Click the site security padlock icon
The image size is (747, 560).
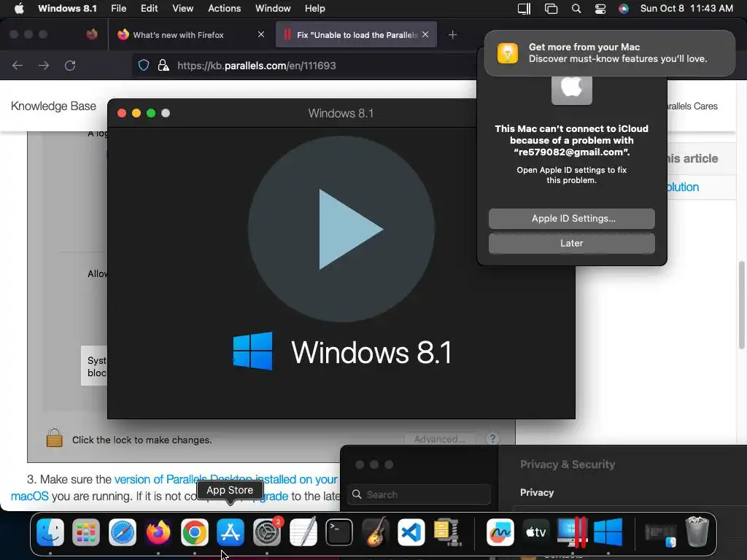[163, 65]
